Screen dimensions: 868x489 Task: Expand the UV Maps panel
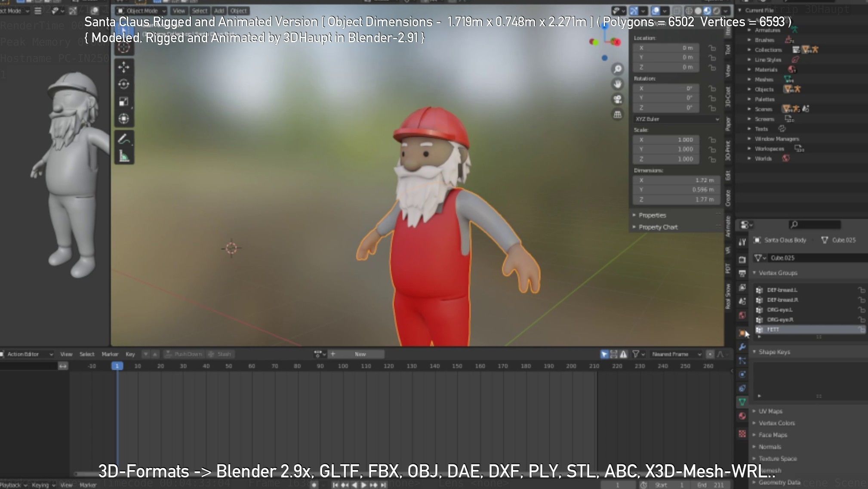770,412
